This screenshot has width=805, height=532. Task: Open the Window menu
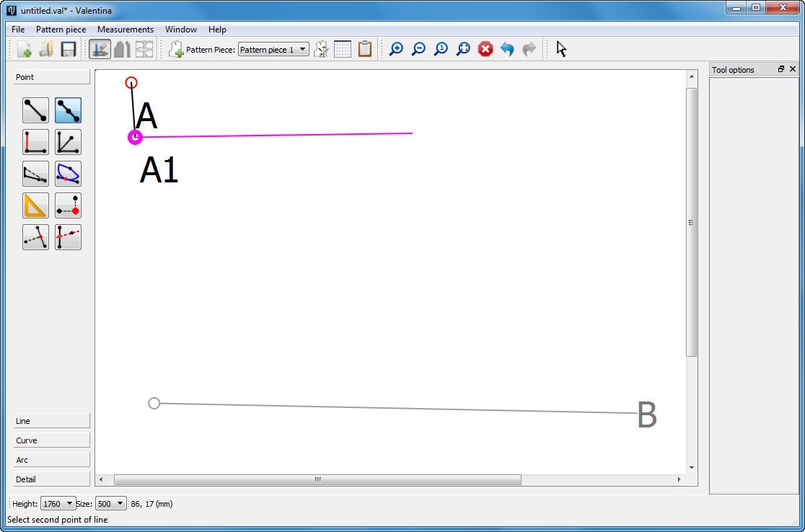(180, 30)
